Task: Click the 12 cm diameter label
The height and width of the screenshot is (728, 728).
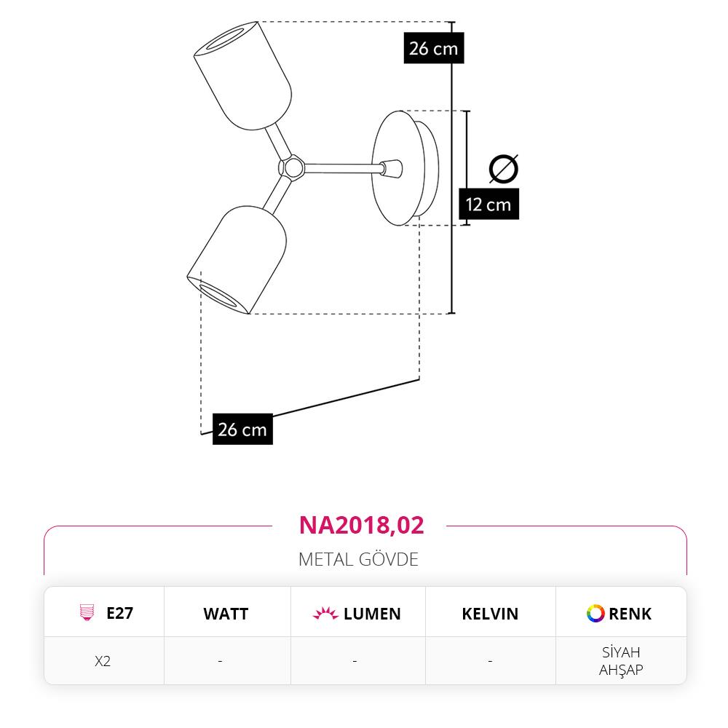Action: (x=488, y=205)
